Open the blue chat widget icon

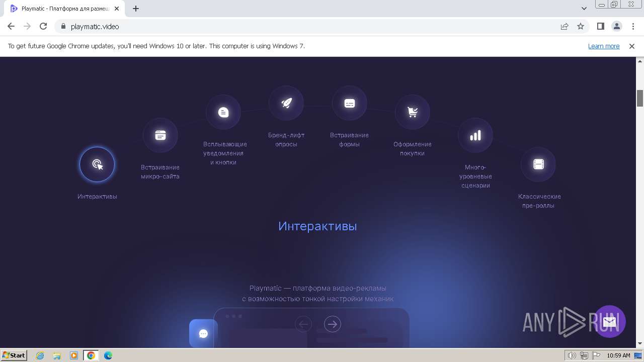(x=203, y=333)
